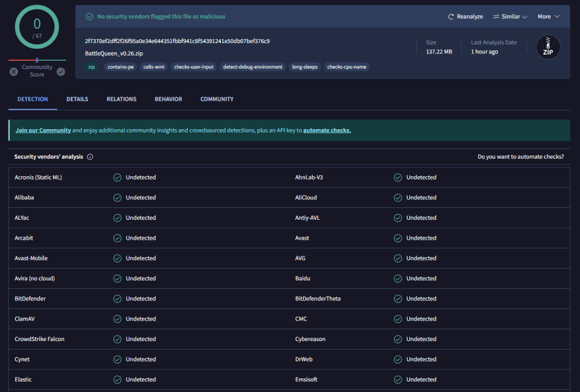
Task: Select the Behavior tab
Action: tap(168, 99)
